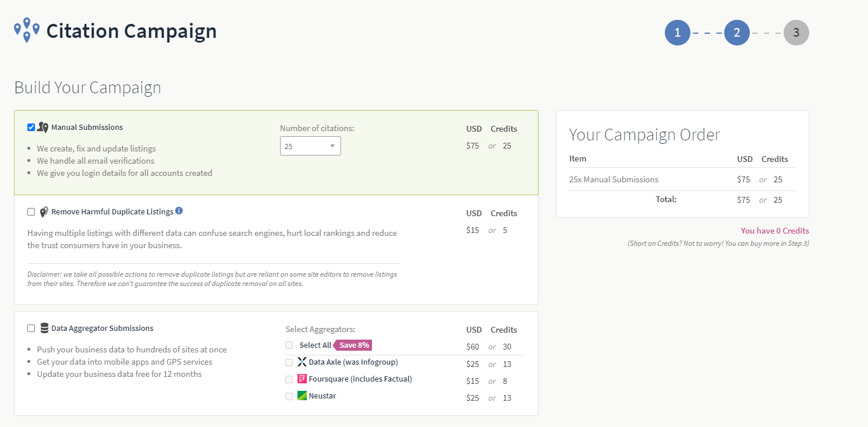Click the Data Aggregator Submissions database icon
The image size is (868, 427).
tap(44, 329)
